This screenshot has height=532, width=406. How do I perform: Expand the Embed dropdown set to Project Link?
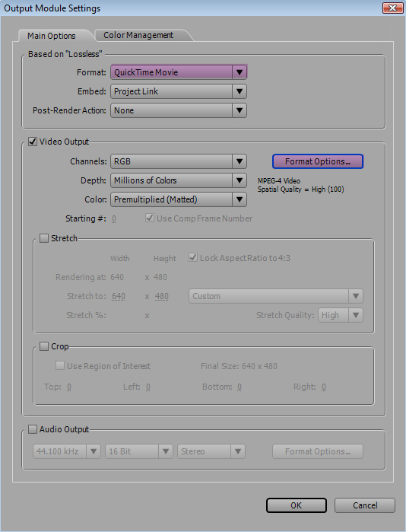tap(179, 91)
